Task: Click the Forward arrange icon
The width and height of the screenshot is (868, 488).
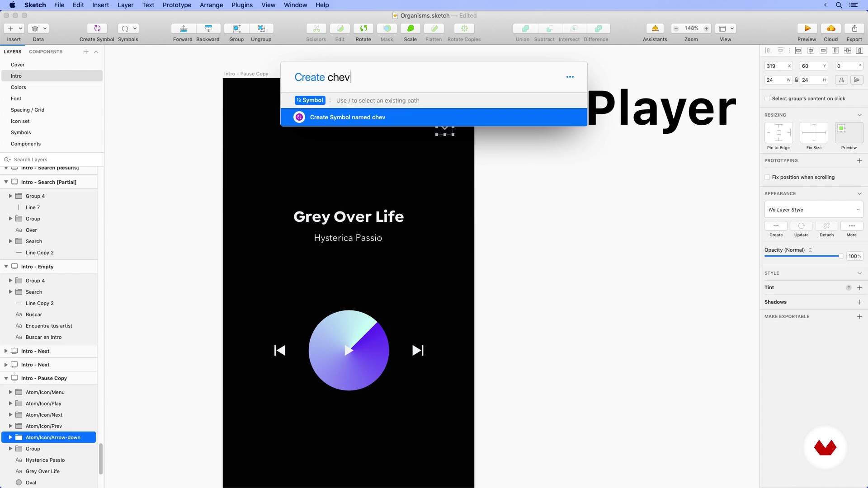Action: pos(184,28)
